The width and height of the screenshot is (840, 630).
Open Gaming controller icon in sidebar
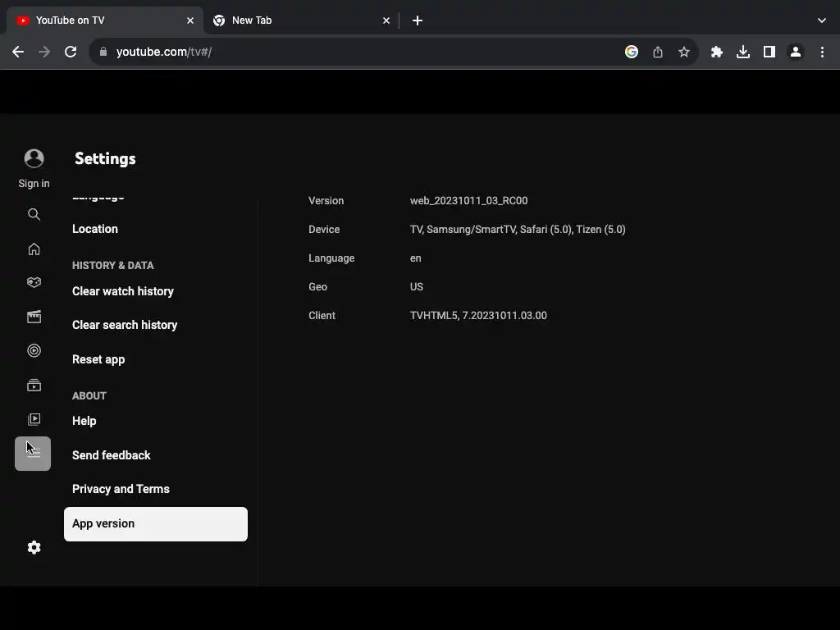[x=34, y=282]
